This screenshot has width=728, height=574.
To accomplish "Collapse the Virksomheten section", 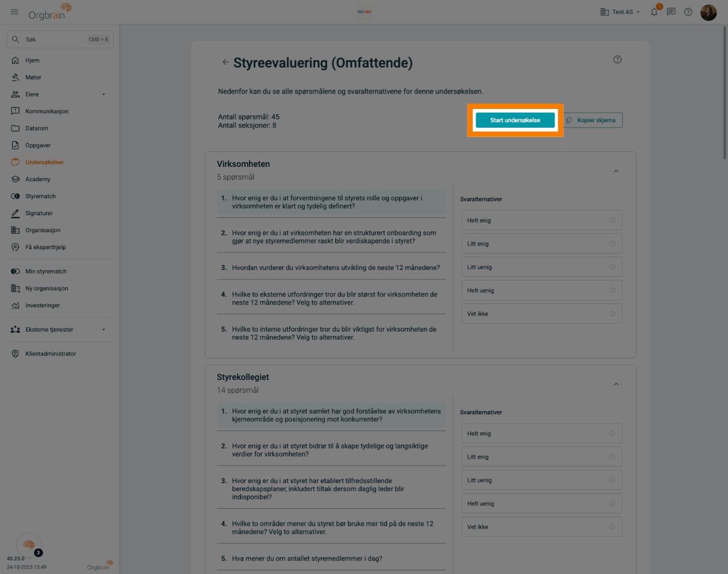I will [616, 171].
